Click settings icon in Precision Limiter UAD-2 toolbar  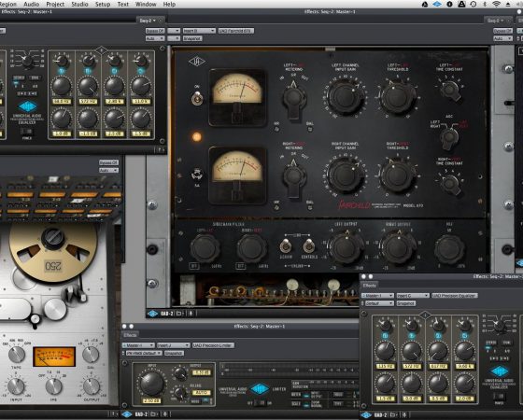click(x=164, y=414)
